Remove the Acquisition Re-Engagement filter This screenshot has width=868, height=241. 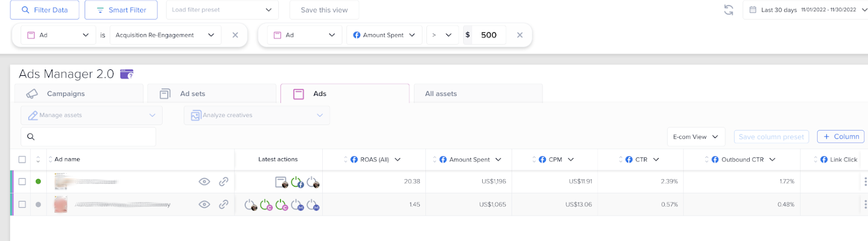[235, 35]
